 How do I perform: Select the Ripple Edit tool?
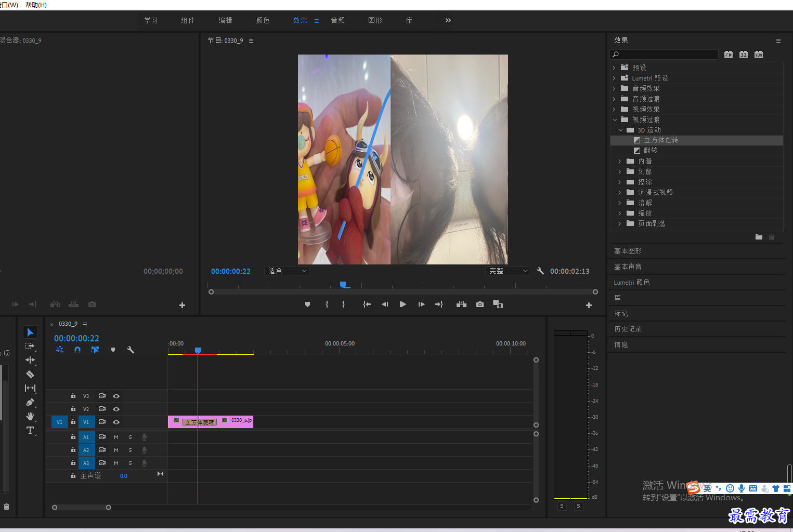pyautogui.click(x=30, y=360)
